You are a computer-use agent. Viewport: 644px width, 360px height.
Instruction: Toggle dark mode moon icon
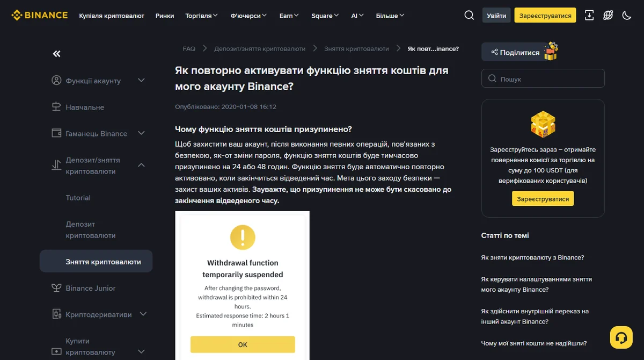click(x=627, y=15)
